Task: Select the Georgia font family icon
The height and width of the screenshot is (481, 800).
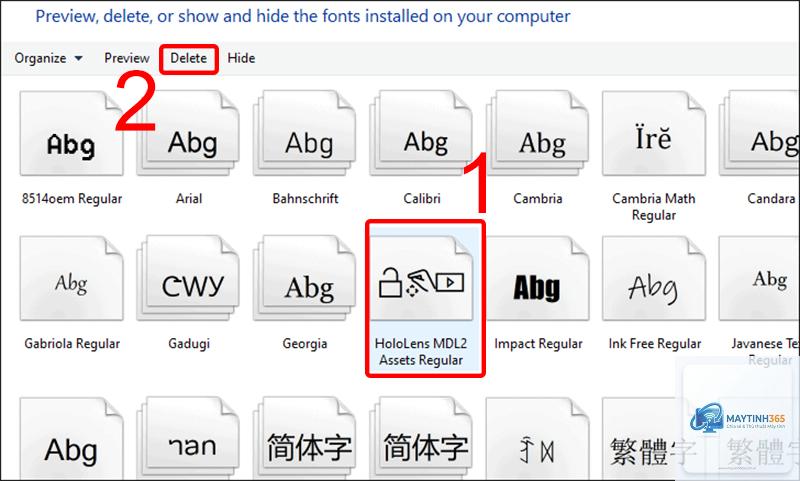Action: click(x=305, y=279)
